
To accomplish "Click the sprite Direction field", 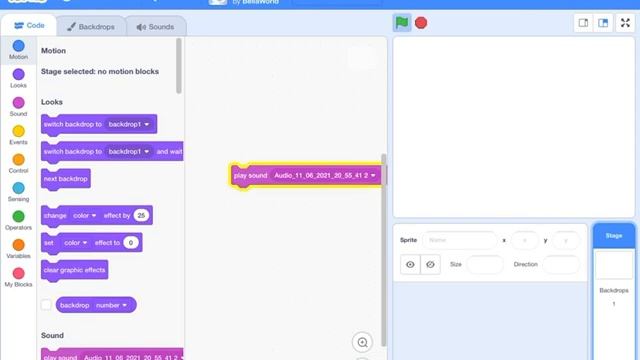I will pos(561,264).
